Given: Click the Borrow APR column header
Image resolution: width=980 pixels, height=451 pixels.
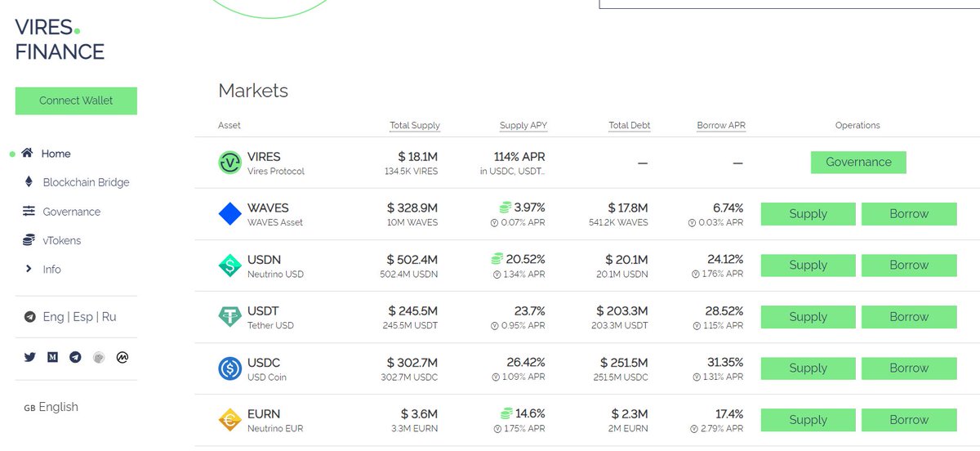Looking at the screenshot, I should point(721,126).
